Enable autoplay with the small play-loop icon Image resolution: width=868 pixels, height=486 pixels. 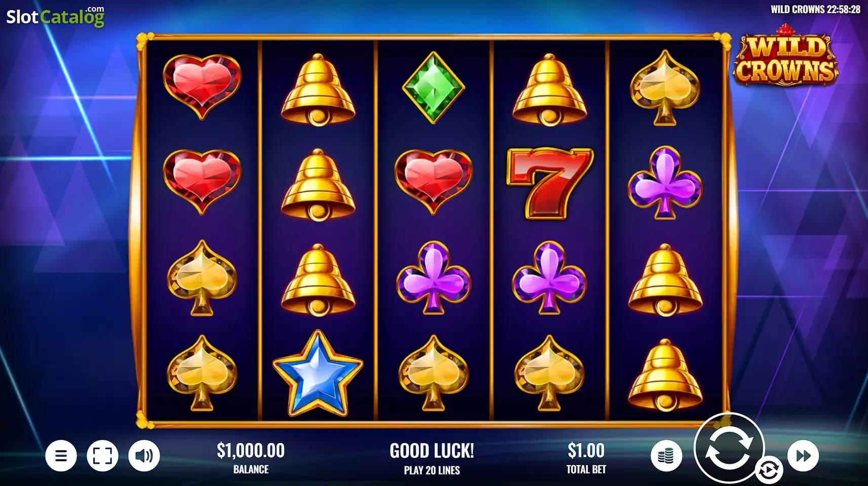pos(769,471)
